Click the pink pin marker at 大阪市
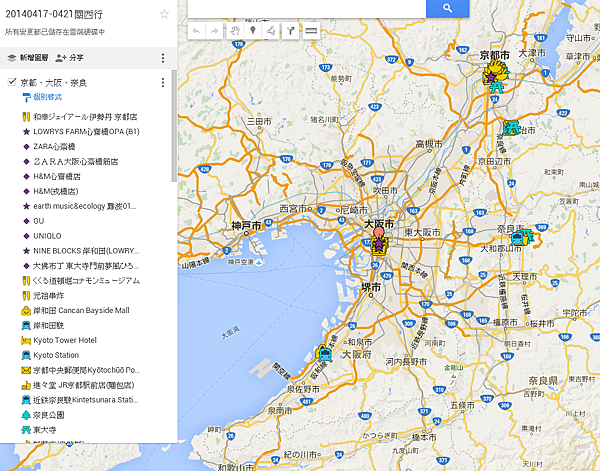This screenshot has width=600, height=471. (x=378, y=233)
